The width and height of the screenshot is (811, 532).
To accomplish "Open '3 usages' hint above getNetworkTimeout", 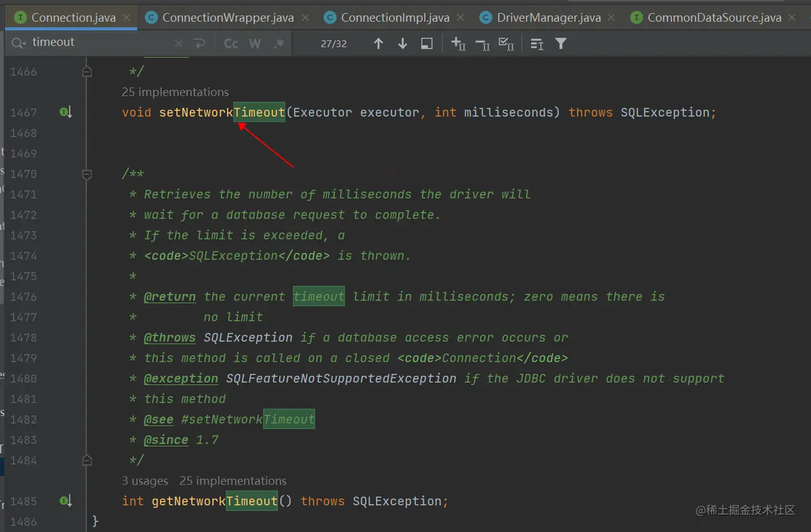I will (145, 481).
